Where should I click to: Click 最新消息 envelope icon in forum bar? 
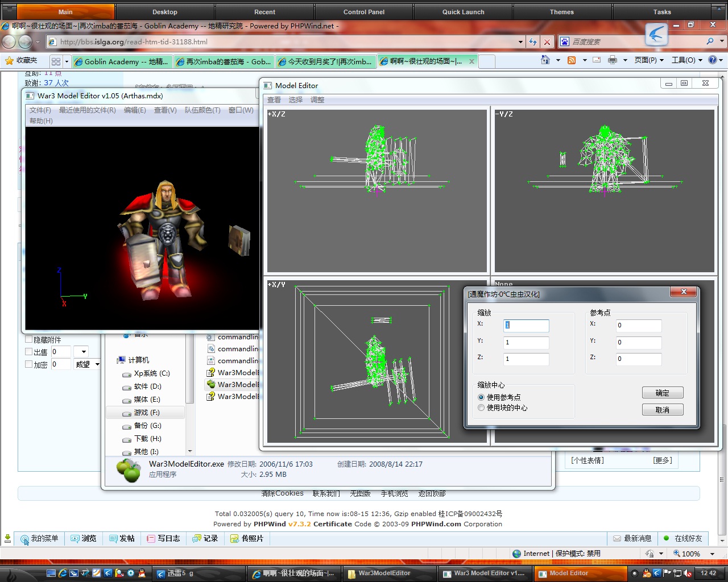(x=617, y=539)
